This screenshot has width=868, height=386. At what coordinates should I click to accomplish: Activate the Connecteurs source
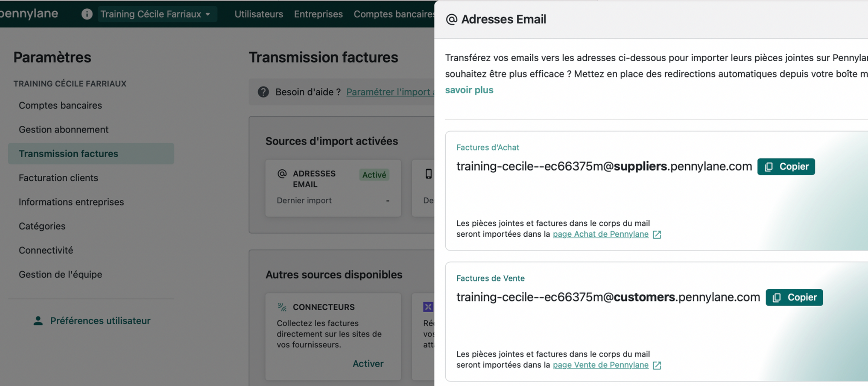[368, 364]
